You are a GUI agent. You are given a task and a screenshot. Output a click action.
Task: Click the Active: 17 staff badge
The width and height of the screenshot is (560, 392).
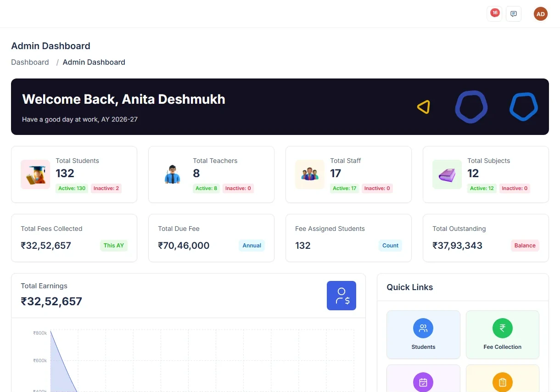(x=345, y=188)
